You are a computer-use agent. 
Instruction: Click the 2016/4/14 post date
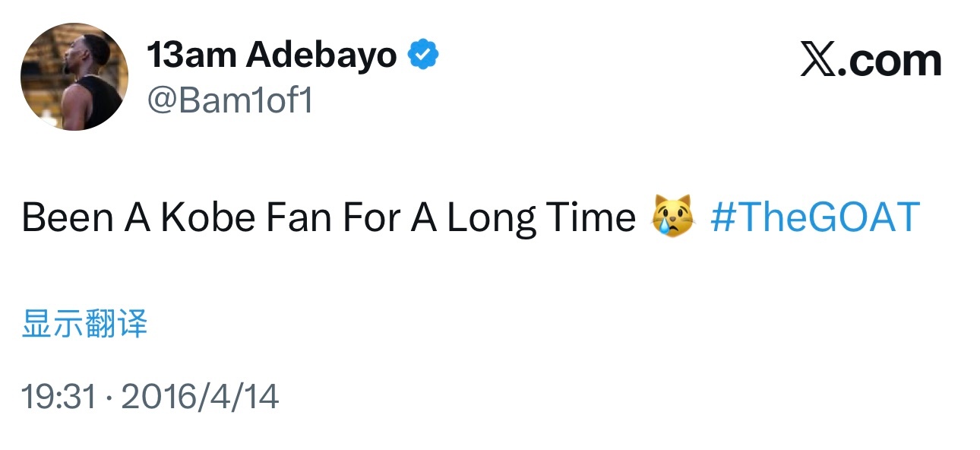tap(200, 397)
